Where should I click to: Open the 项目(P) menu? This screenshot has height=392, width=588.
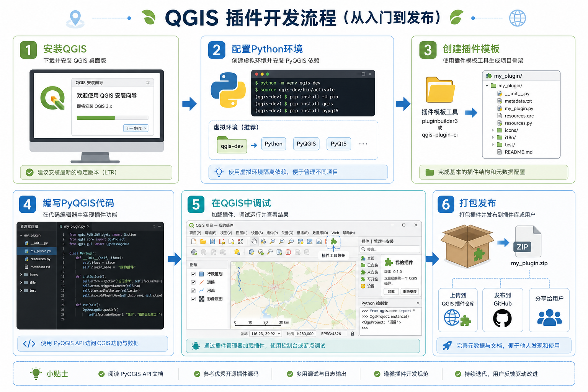[195, 233]
